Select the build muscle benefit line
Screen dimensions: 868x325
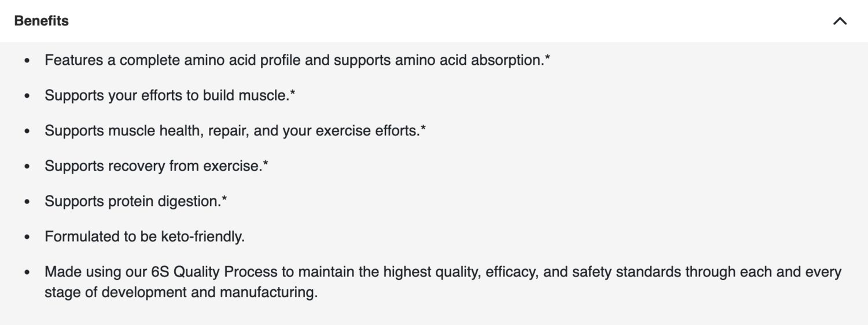coord(169,95)
